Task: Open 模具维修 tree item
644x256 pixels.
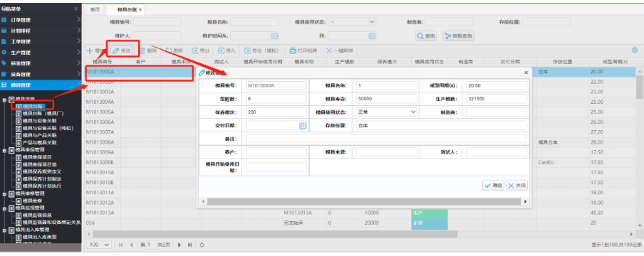Action: tap(32, 201)
